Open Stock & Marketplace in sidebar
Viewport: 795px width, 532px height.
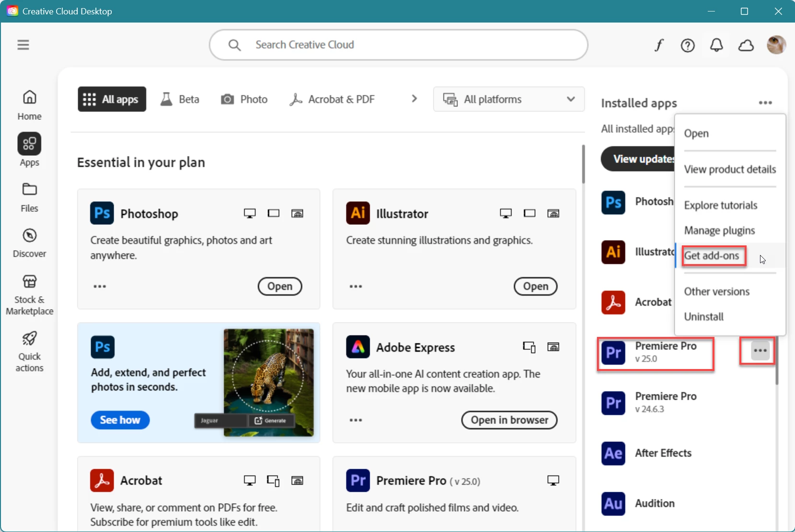tap(30, 295)
